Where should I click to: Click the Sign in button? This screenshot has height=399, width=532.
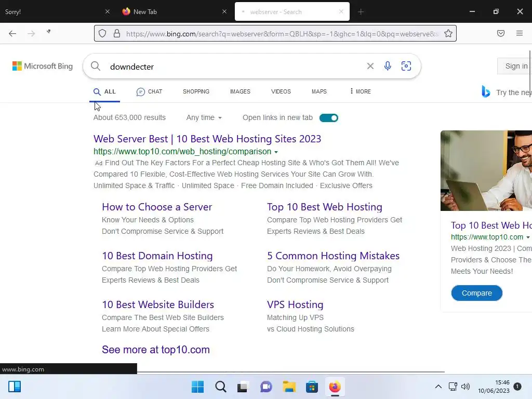pyautogui.click(x=514, y=66)
